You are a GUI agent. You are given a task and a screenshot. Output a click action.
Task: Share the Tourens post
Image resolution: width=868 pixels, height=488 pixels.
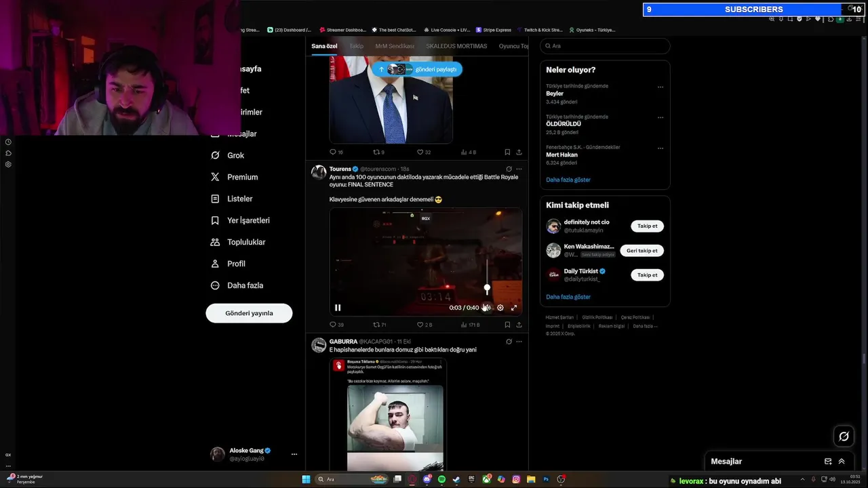519,325
